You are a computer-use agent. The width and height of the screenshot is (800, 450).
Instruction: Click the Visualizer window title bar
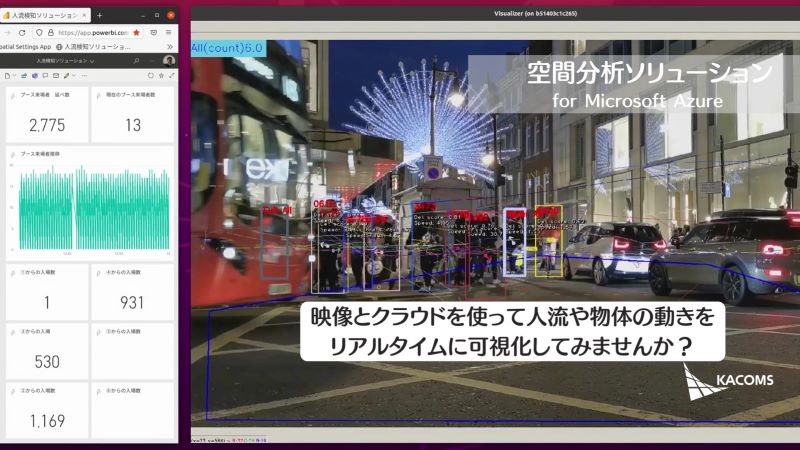[495, 14]
